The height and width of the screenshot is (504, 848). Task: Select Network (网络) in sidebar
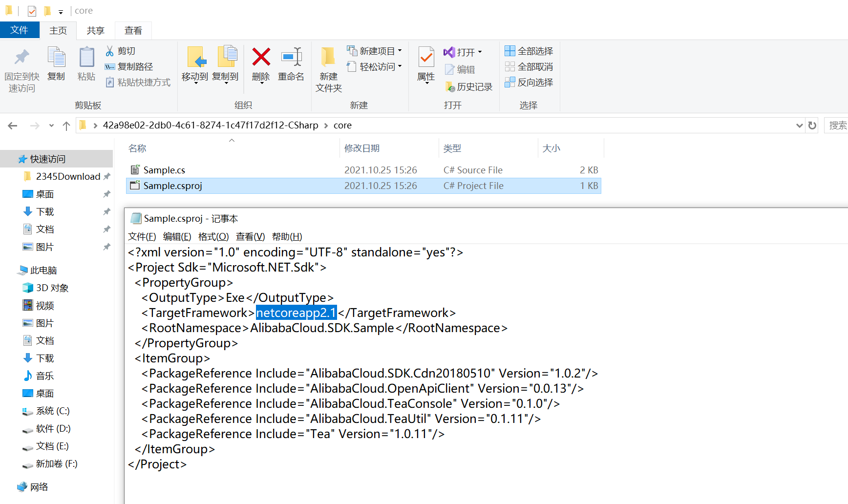click(33, 487)
